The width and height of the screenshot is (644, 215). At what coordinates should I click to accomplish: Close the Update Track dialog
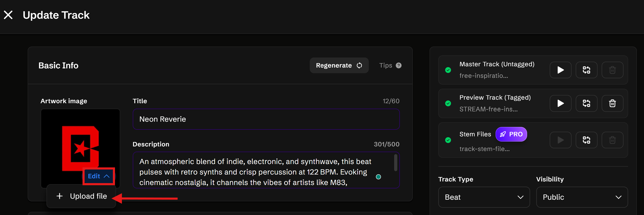[x=8, y=15]
